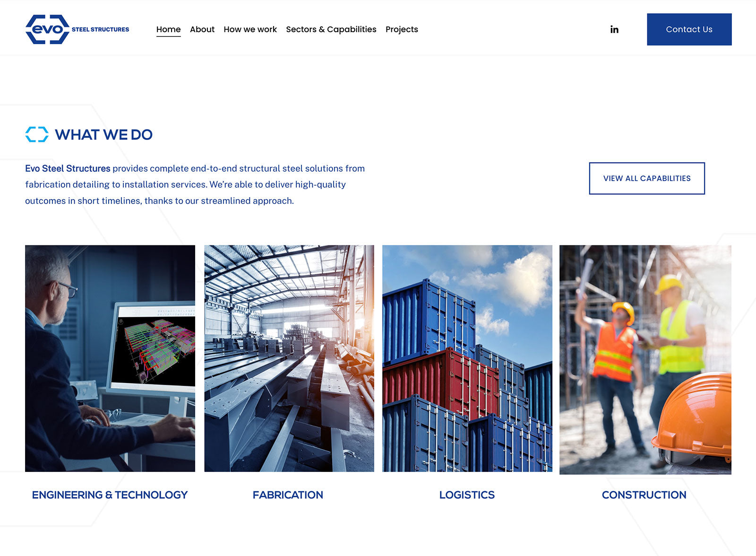
Task: Click the Evo hexagon logo
Action: point(48,29)
